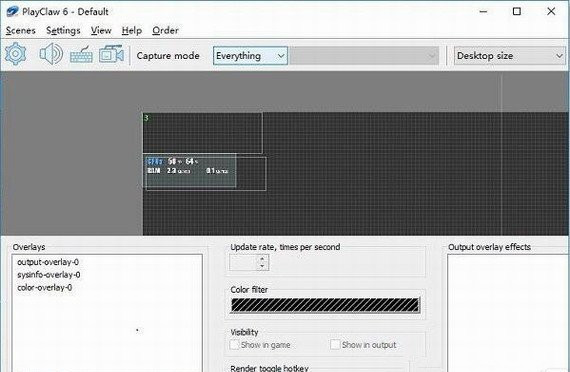Enable the Show in output checkbox
Viewport: 570px width, 372px height.
click(335, 344)
